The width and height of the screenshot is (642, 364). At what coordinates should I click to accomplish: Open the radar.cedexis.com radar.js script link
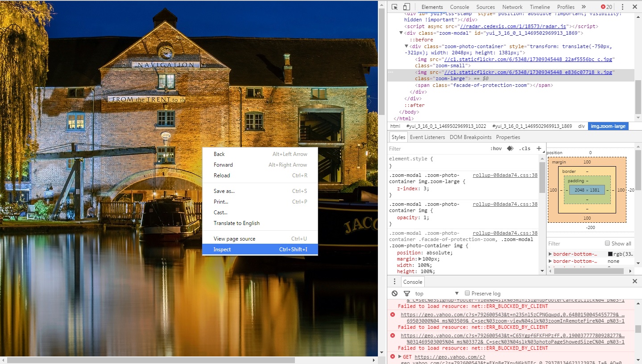tap(513, 26)
